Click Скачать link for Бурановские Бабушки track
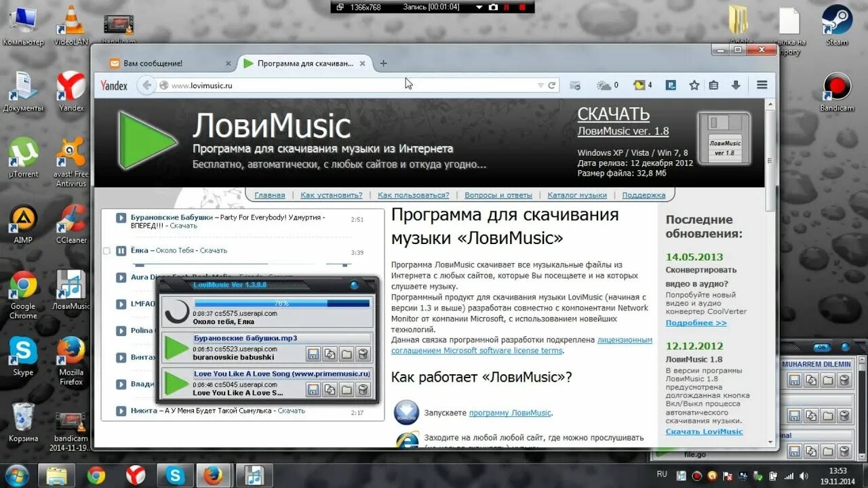Viewport: 868px width, 488px height. coord(184,226)
